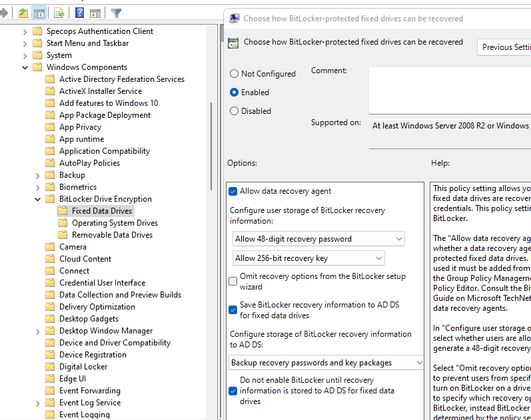Open the Help toolbar icon
This screenshot has height=420, width=531.
point(79,13)
